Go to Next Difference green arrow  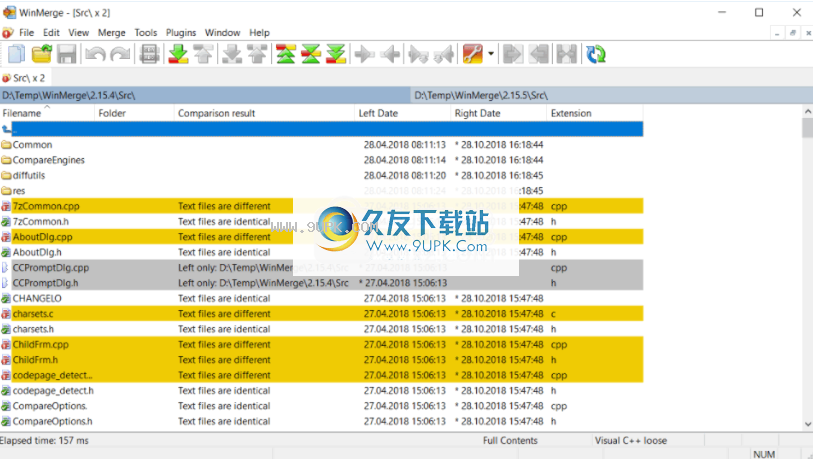coord(178,54)
